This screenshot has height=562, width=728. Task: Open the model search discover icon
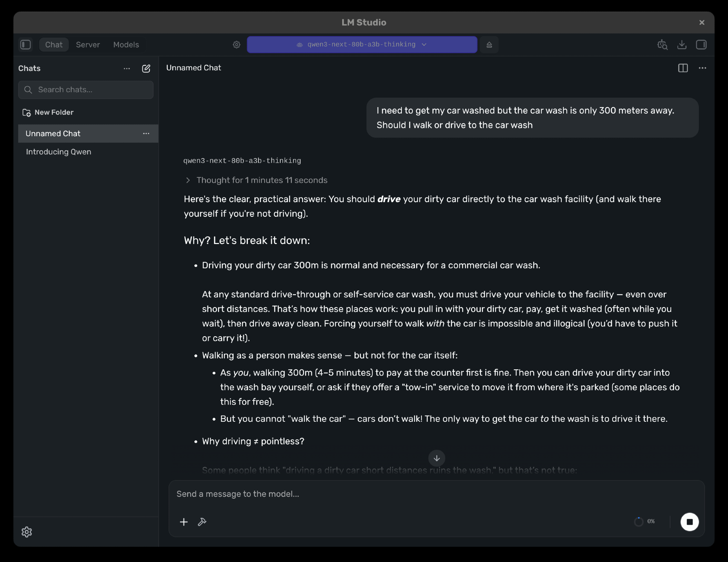click(x=662, y=45)
